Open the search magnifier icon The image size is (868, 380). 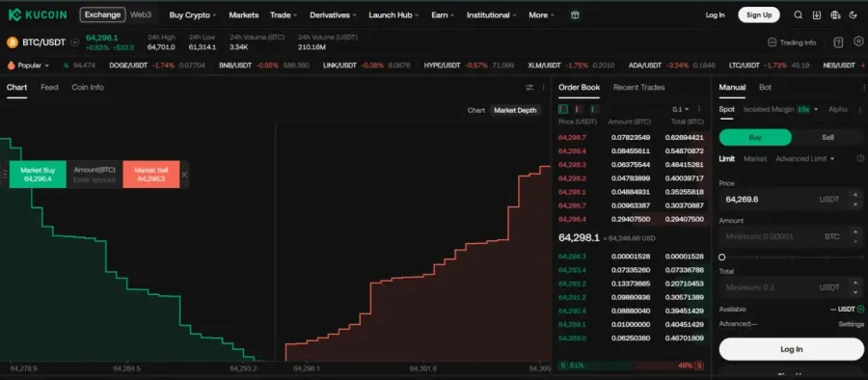point(799,15)
